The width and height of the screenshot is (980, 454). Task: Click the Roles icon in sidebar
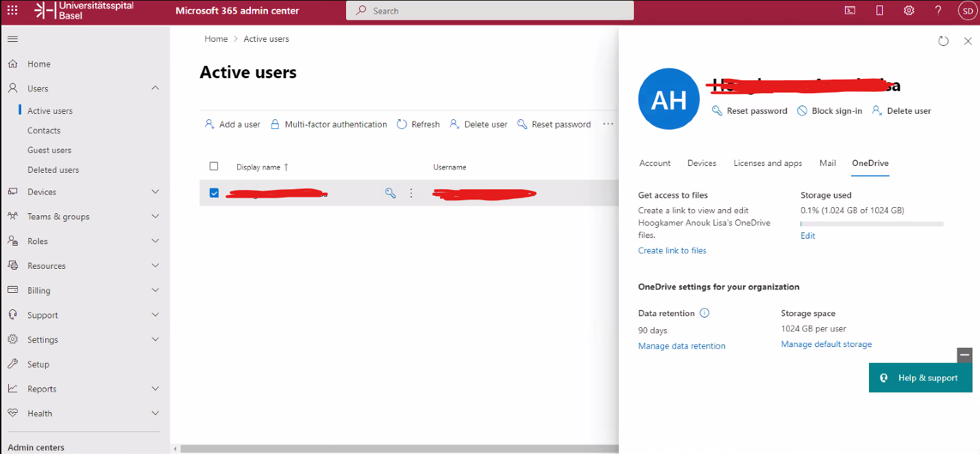coord(12,241)
